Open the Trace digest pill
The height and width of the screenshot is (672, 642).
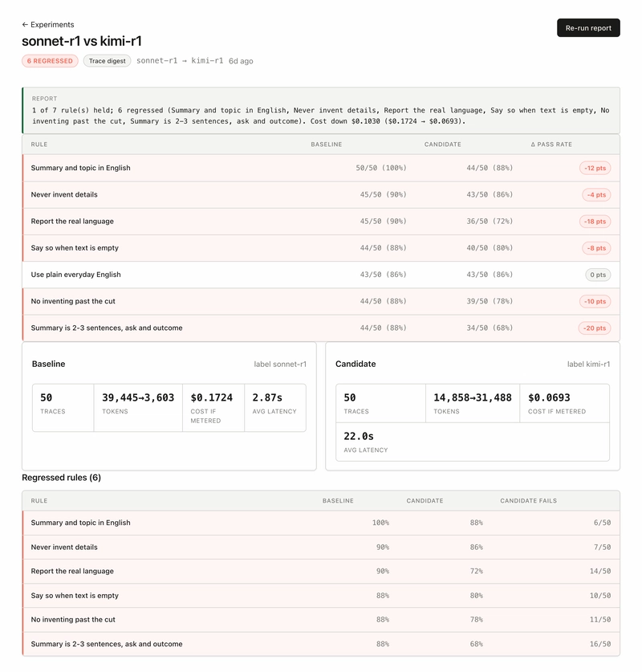107,61
